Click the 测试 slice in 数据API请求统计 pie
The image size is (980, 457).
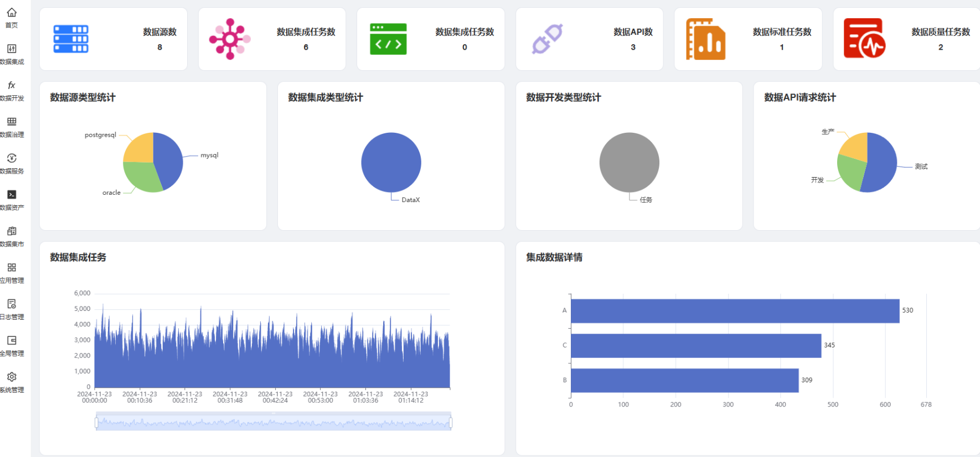pyautogui.click(x=881, y=166)
